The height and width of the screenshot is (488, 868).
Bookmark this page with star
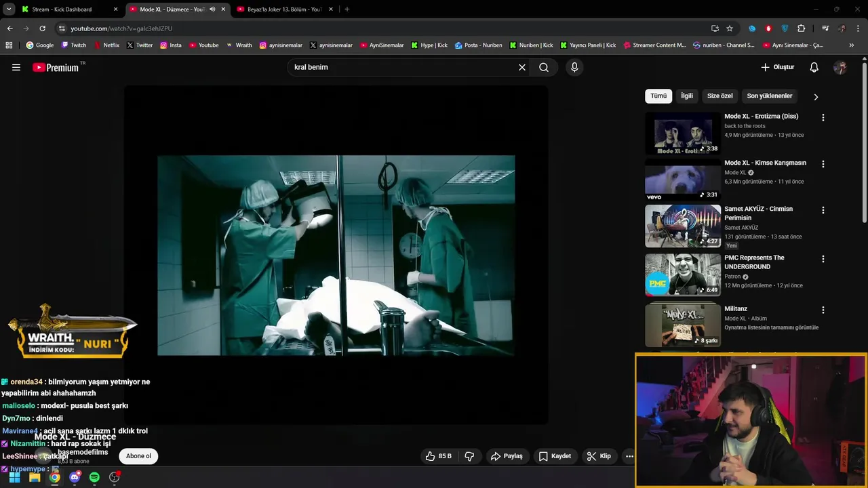click(x=730, y=28)
